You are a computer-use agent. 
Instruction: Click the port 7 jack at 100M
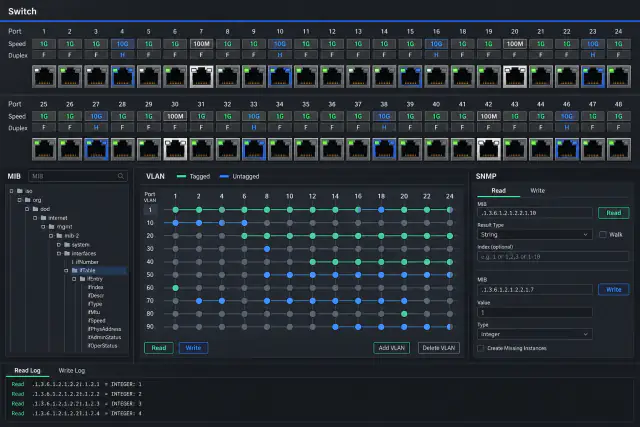click(201, 76)
